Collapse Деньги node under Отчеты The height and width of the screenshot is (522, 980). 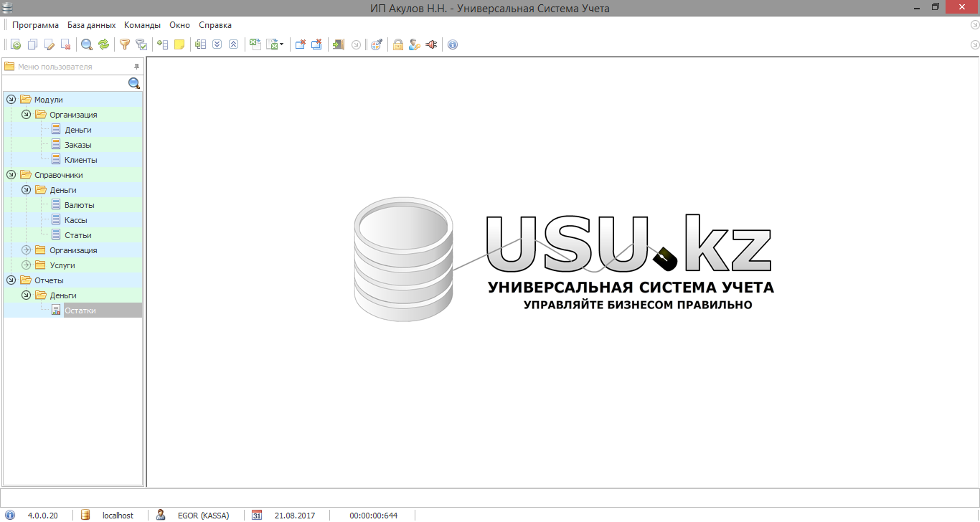(x=26, y=295)
